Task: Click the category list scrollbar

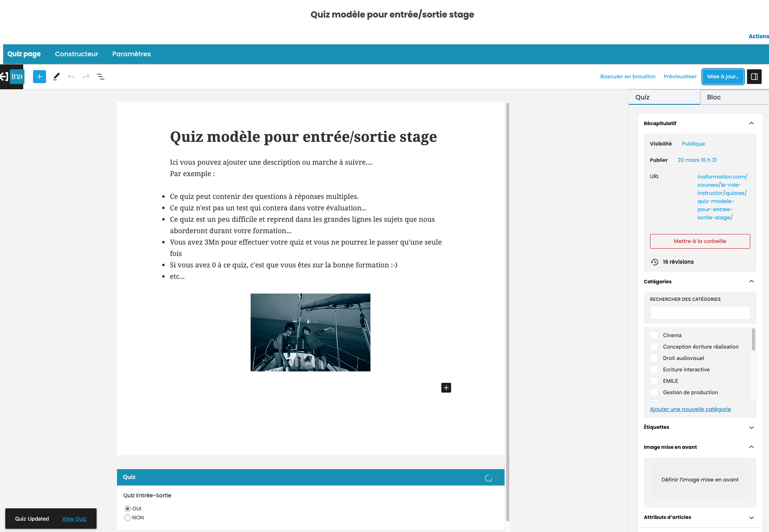Action: (x=753, y=340)
